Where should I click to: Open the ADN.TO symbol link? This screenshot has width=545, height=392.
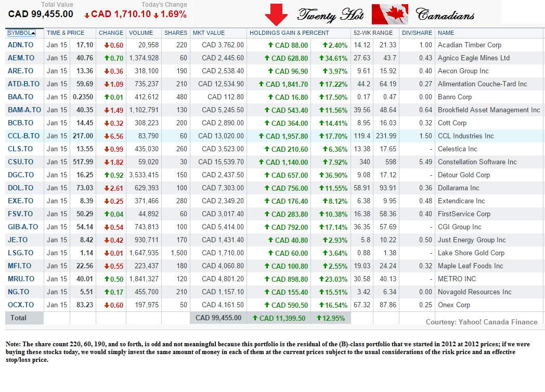(x=20, y=45)
